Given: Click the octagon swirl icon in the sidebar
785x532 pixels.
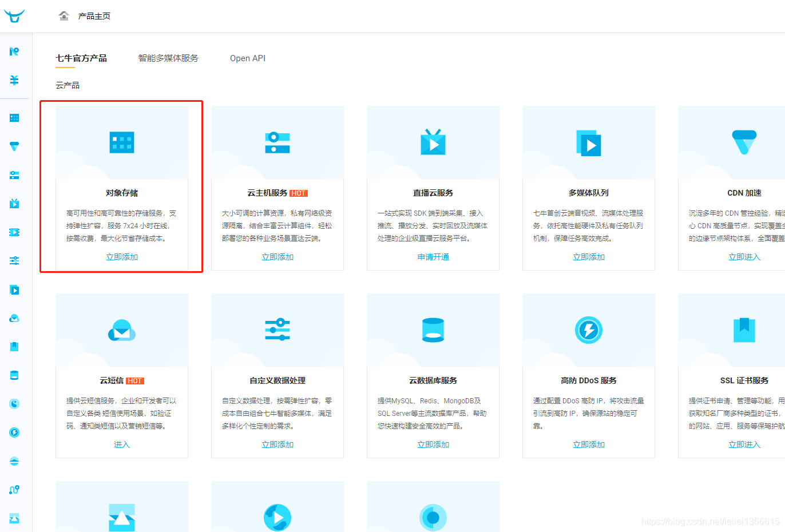Looking at the screenshot, I should click(14, 404).
